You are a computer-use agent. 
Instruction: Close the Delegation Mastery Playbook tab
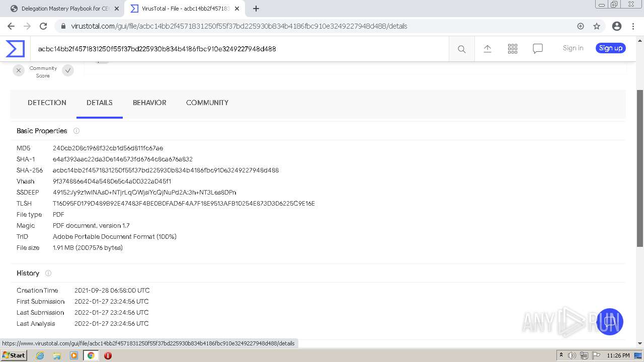[117, 9]
